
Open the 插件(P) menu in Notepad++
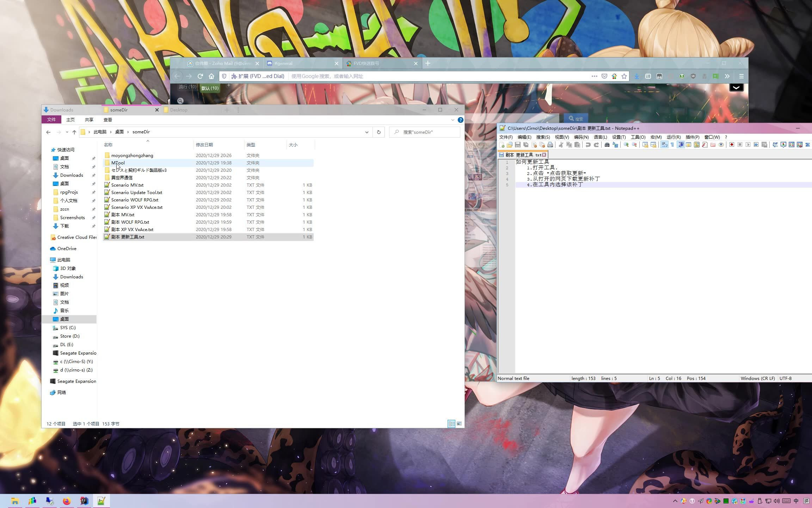click(x=692, y=137)
